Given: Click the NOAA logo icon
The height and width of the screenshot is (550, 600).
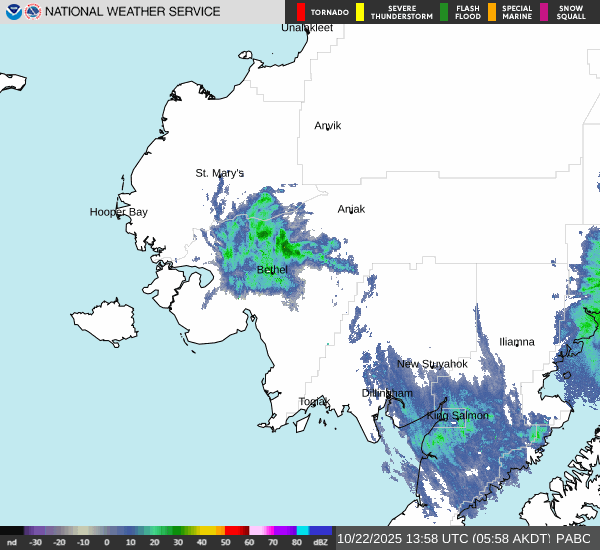Looking at the screenshot, I should (x=14, y=12).
